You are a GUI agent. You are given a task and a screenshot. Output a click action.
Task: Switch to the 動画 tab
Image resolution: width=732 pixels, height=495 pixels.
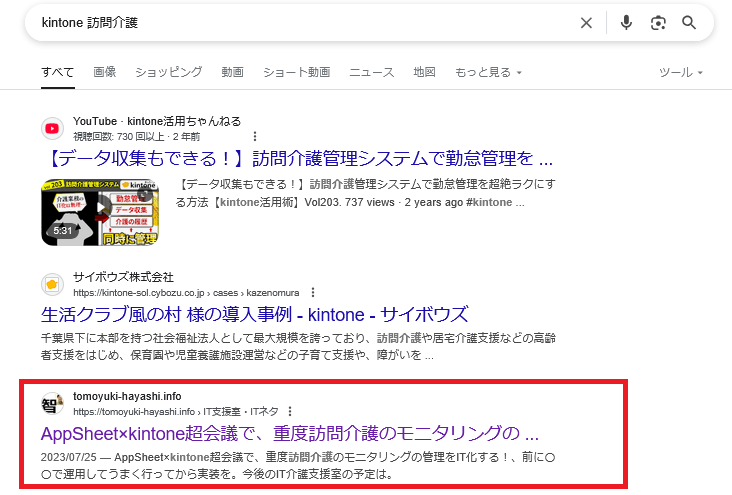pos(232,72)
